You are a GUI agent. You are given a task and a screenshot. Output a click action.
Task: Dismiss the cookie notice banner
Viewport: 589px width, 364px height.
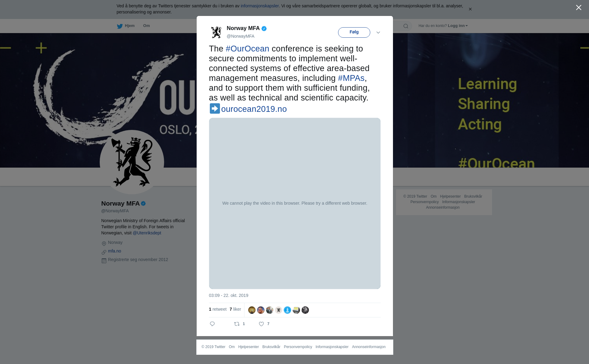(x=470, y=9)
